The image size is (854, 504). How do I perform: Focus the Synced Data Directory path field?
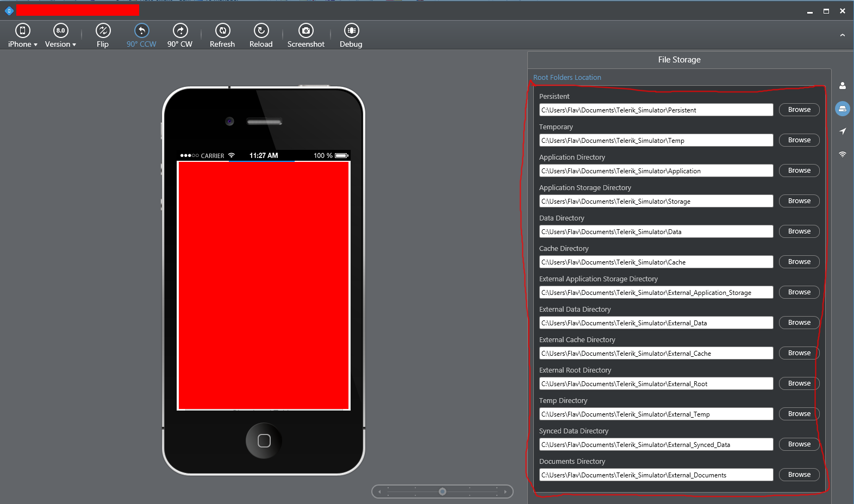point(656,444)
